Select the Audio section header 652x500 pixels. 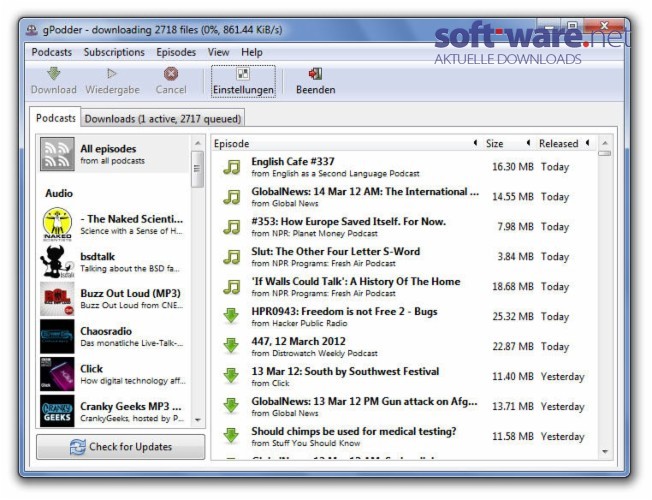click(x=59, y=193)
